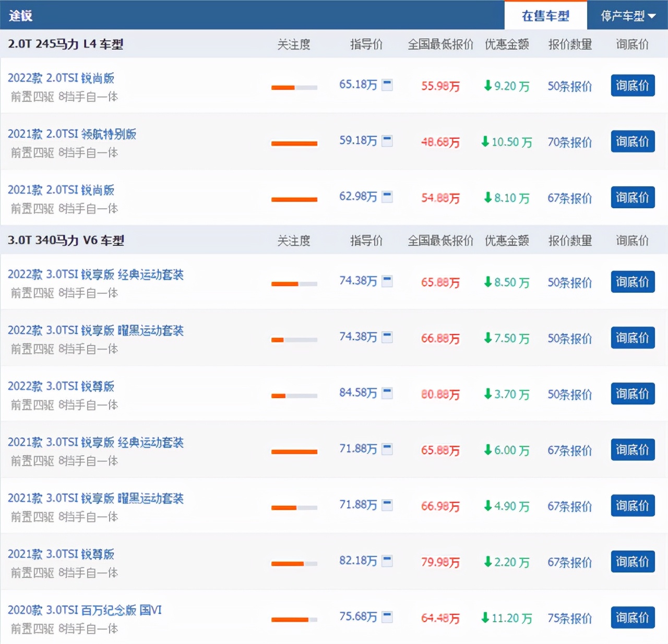Screen dimensions: 668x644
Task: Switch to 在售车型 tab
Action: coord(545,16)
